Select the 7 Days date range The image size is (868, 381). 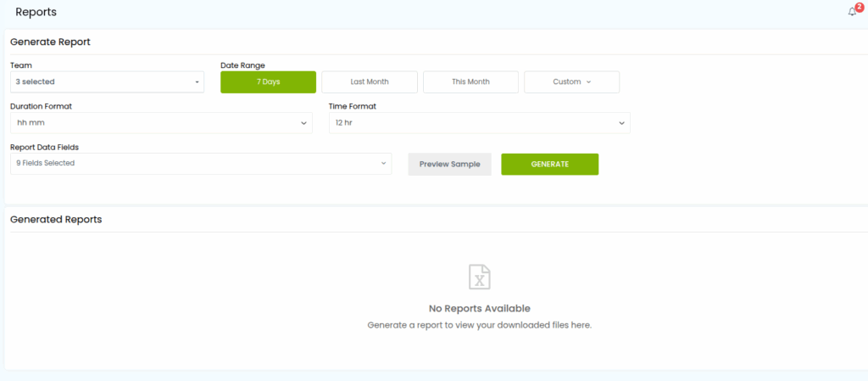(268, 82)
